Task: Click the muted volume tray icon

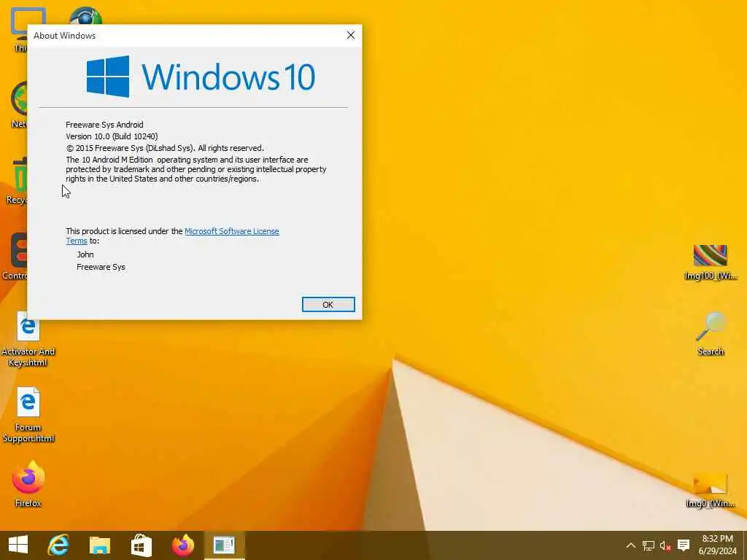Action: click(x=665, y=545)
